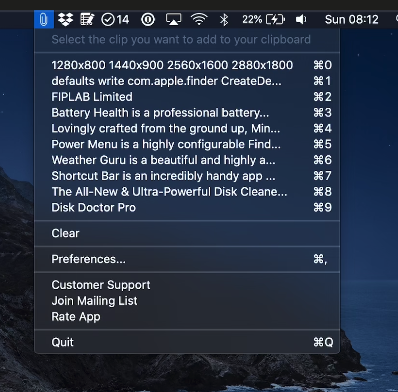Open the AirPlay display menu icon
Viewport: 398px width, 392px height.
[174, 20]
